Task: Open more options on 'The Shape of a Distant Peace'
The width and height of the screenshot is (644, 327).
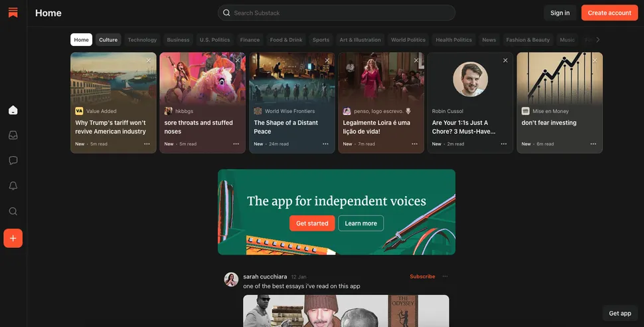Action: (325, 144)
